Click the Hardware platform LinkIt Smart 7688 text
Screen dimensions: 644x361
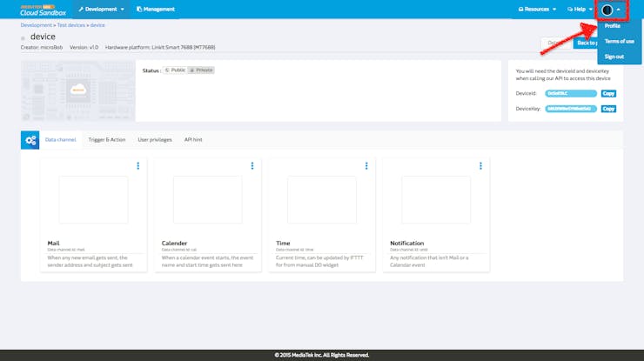click(160, 47)
